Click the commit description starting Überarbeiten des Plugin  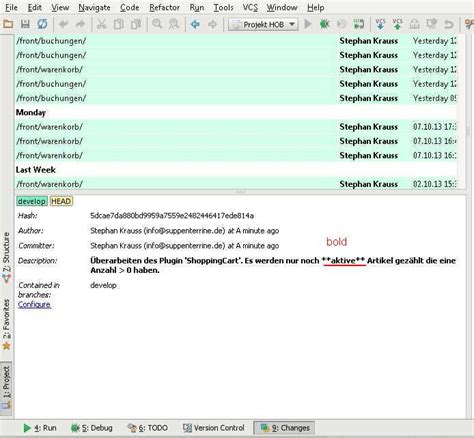point(273,265)
